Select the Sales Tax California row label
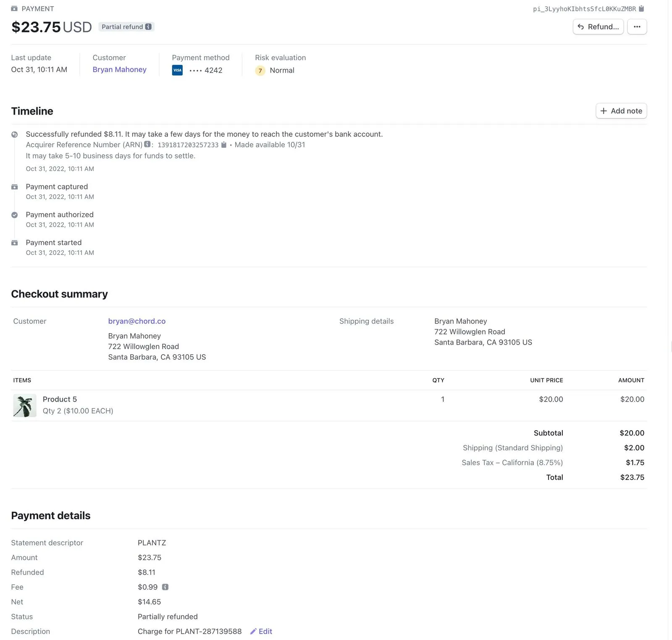This screenshot has height=640, width=672. (512, 462)
